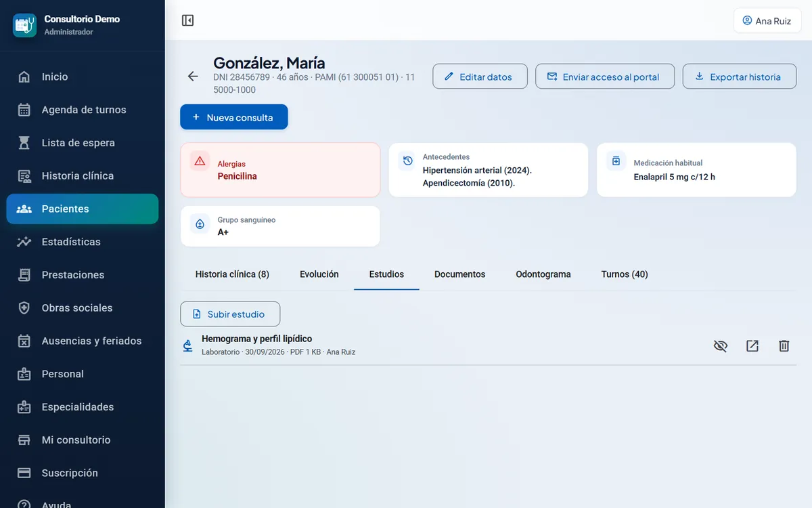
Task: Toggle portal visibility of the Hemograma study
Action: click(721, 345)
